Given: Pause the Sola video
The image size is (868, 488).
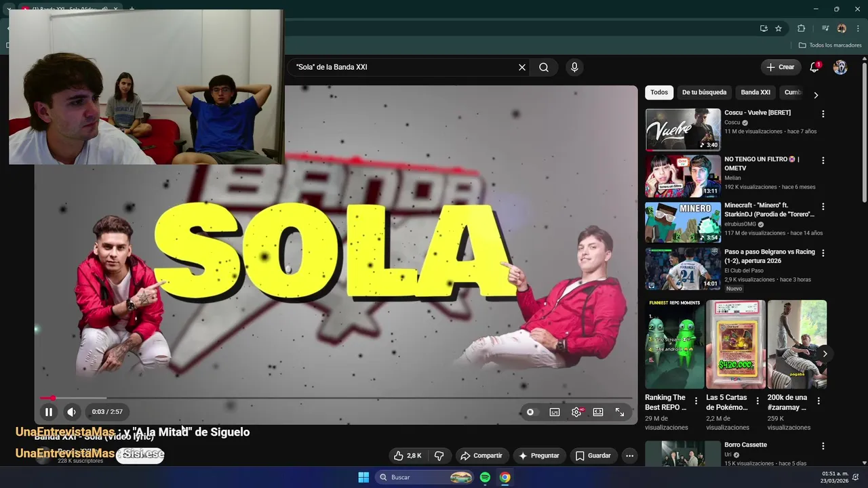Looking at the screenshot, I should tap(49, 411).
